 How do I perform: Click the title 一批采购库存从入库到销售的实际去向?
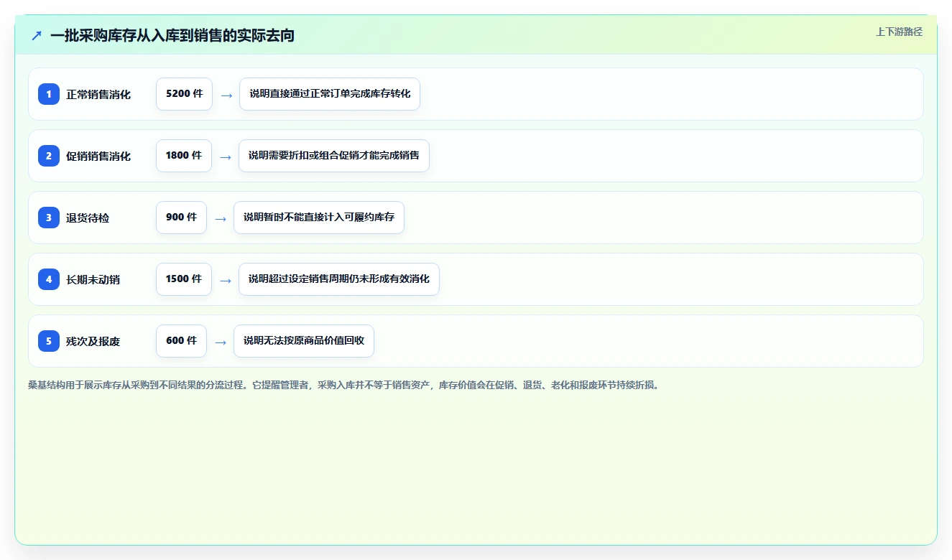(172, 35)
